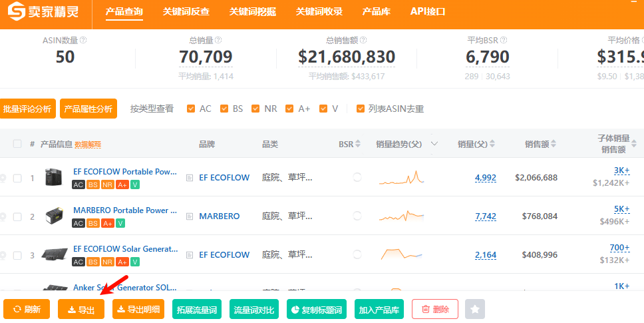Toggle the V type checkbox

323,109
